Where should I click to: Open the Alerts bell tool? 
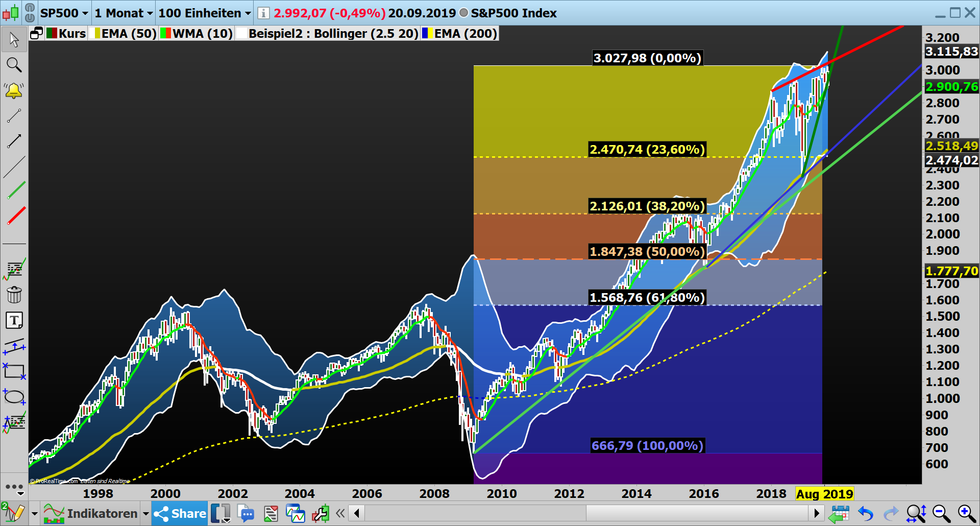(x=14, y=90)
